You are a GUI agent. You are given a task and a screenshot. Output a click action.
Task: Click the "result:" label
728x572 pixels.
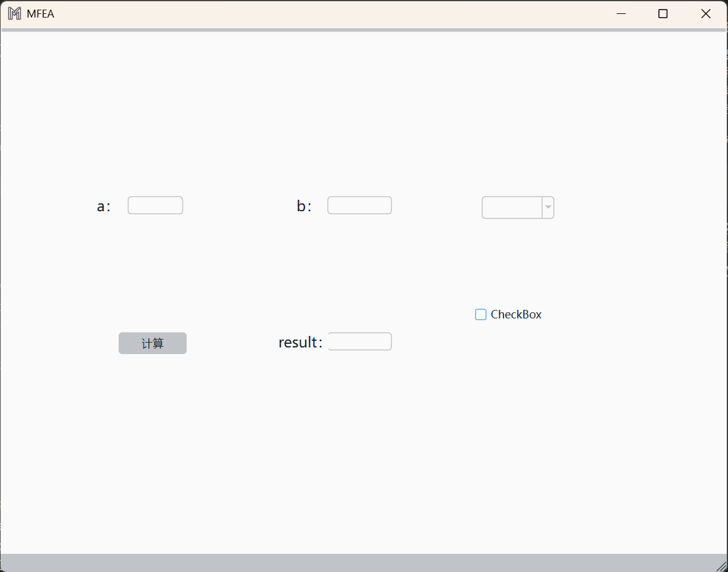coord(300,343)
